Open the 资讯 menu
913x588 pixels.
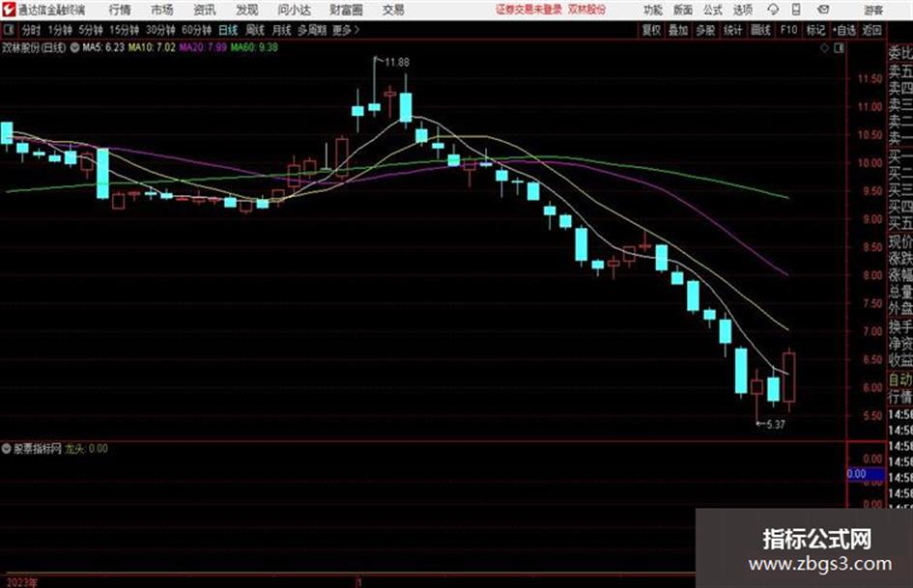click(x=205, y=10)
